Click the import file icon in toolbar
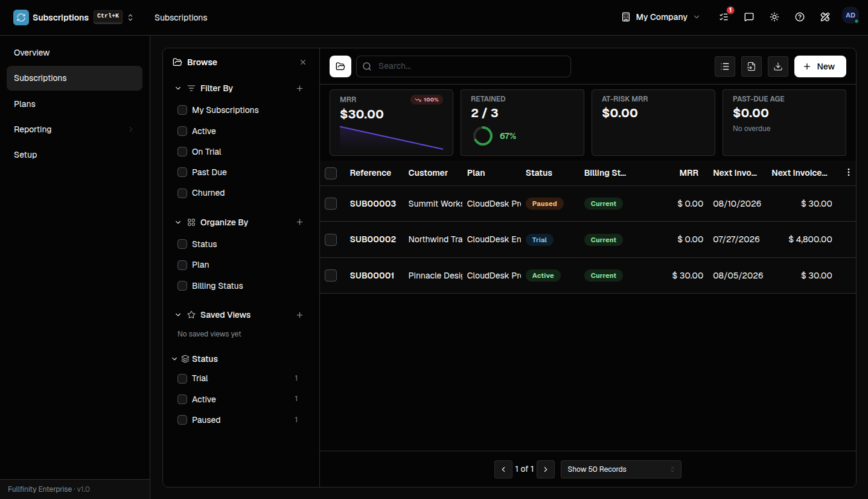 (x=752, y=66)
